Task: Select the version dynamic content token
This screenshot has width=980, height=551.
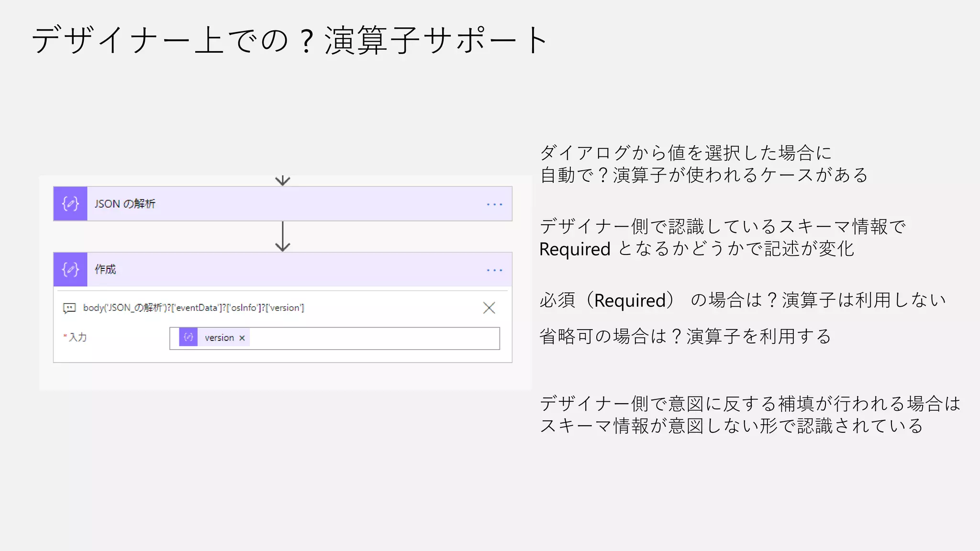Action: tap(219, 338)
